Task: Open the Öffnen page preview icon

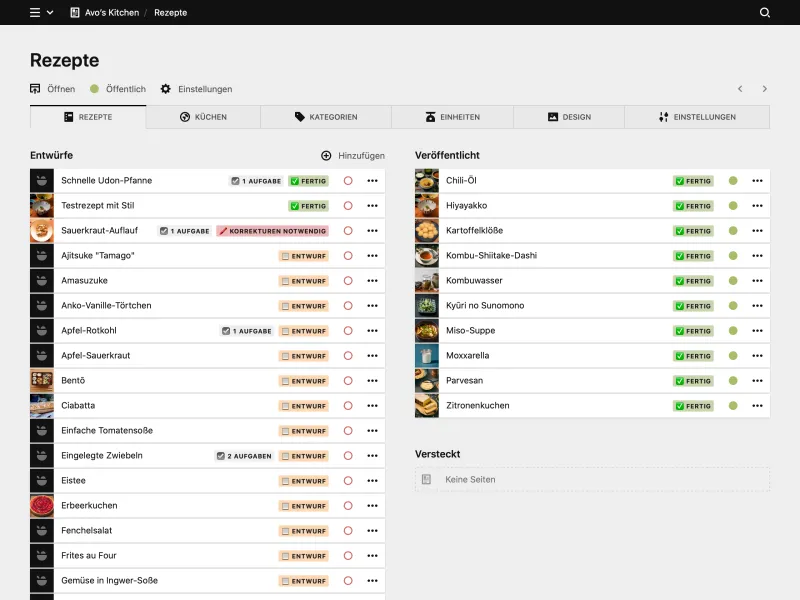Action: pyautogui.click(x=35, y=88)
